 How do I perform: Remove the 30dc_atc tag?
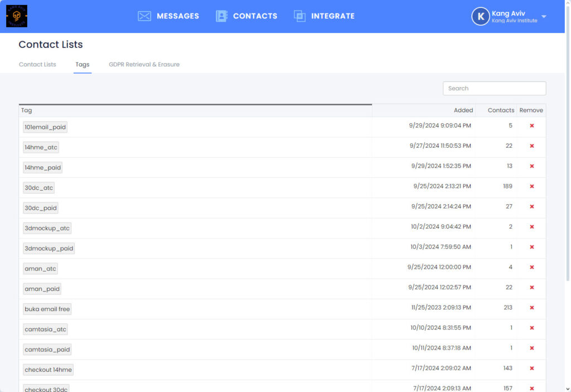click(531, 187)
